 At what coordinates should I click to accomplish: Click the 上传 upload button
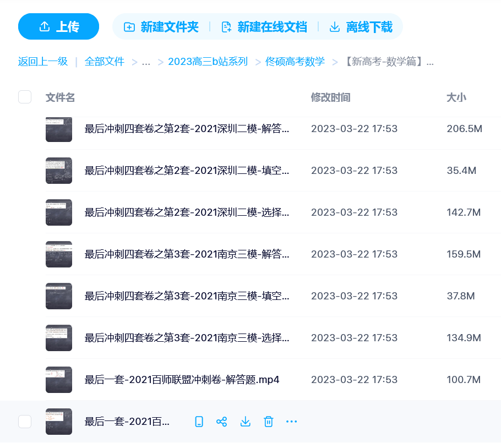[58, 26]
